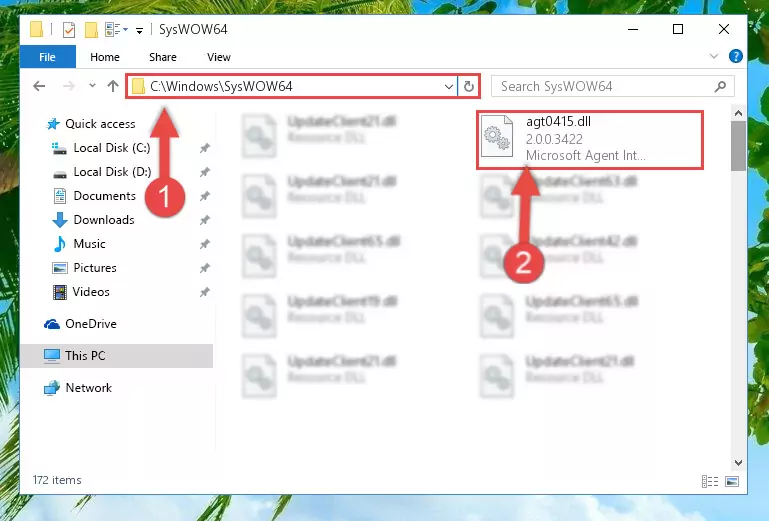Select Quick access in the navigation pane

tap(101, 124)
